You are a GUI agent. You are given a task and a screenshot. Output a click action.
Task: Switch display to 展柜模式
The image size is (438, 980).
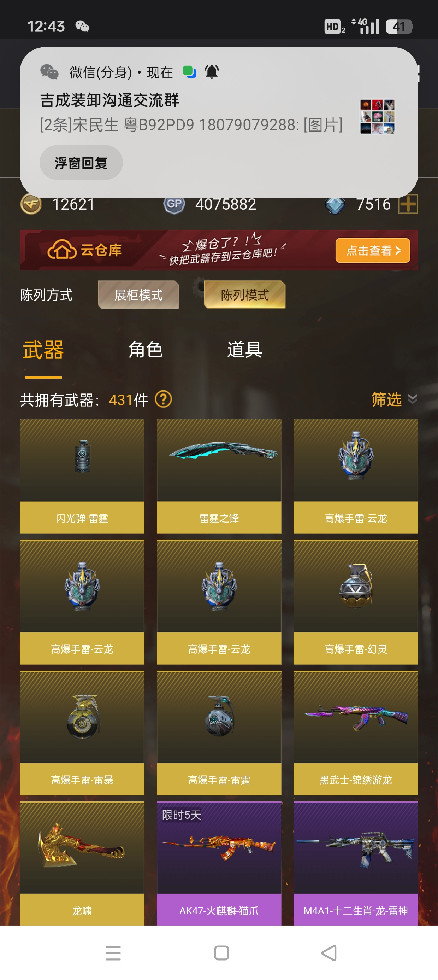pos(138,295)
